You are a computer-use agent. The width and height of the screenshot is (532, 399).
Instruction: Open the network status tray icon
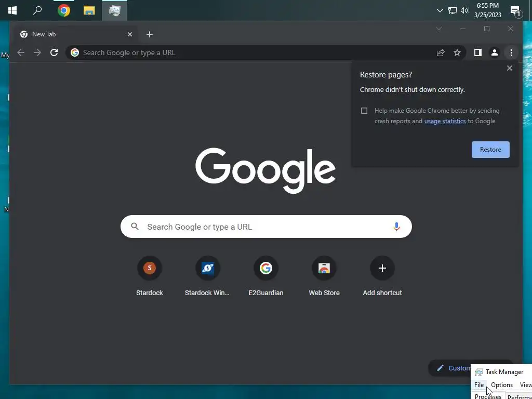(x=453, y=10)
